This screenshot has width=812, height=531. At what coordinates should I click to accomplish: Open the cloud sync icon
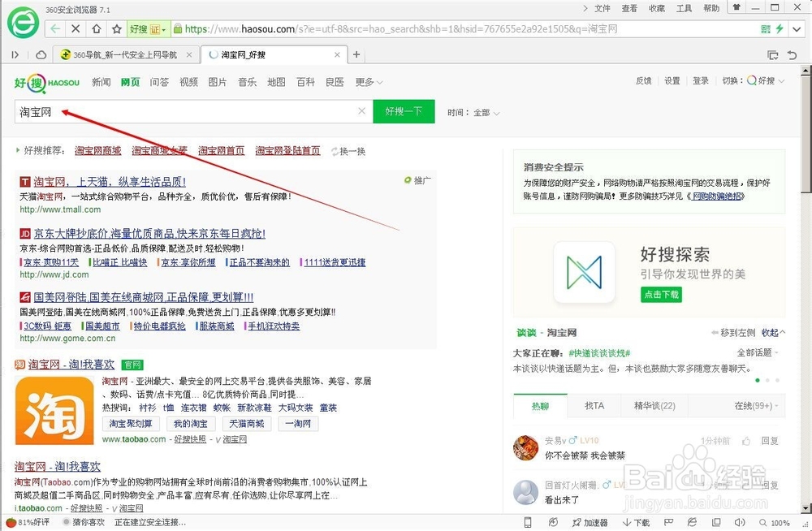[41, 54]
